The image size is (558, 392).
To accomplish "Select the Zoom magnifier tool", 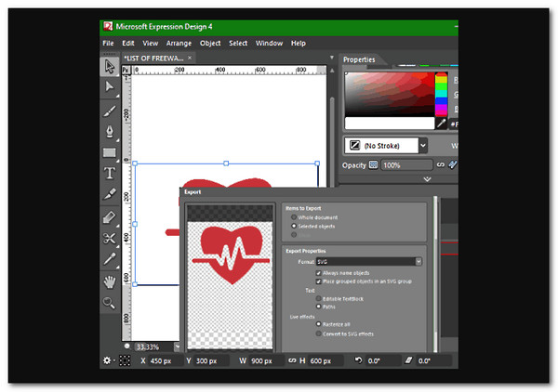I will 109,303.
